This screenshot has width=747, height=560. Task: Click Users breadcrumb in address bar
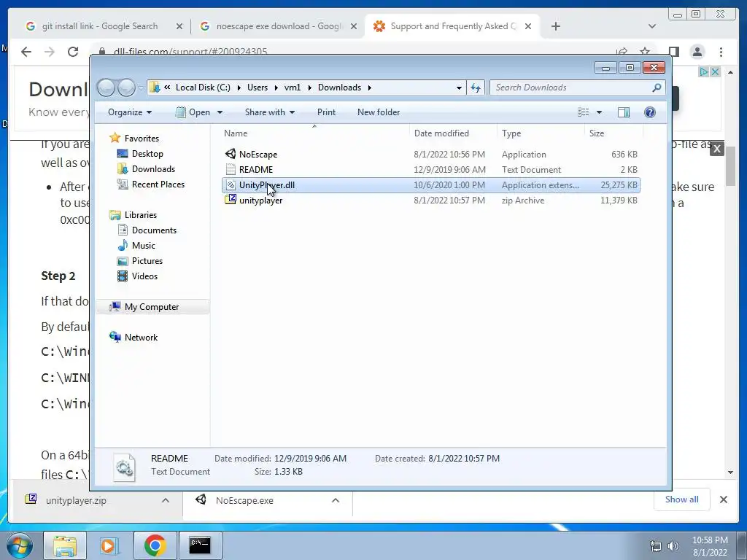[258, 87]
